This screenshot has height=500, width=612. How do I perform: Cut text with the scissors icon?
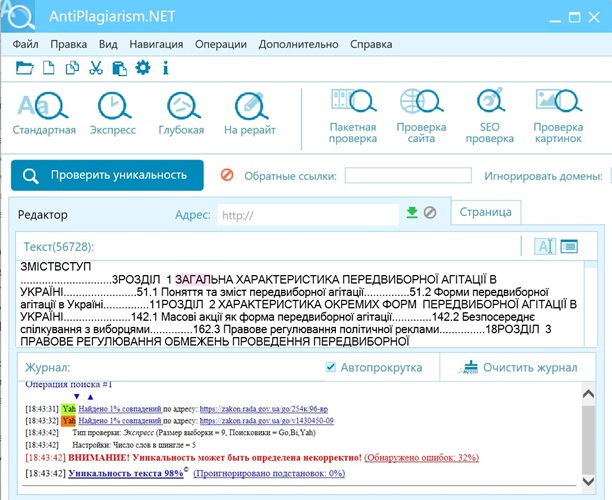click(x=96, y=68)
